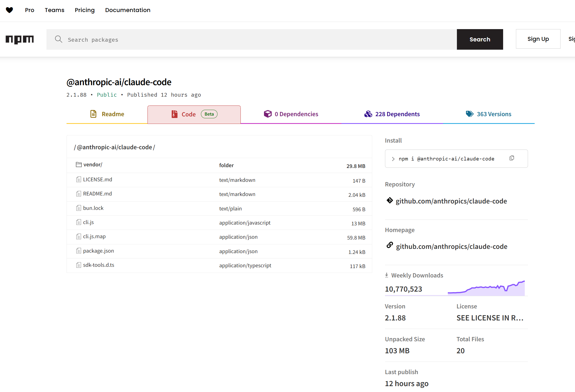Open the README.md file
Screen dimensions: 575x392
(98, 194)
